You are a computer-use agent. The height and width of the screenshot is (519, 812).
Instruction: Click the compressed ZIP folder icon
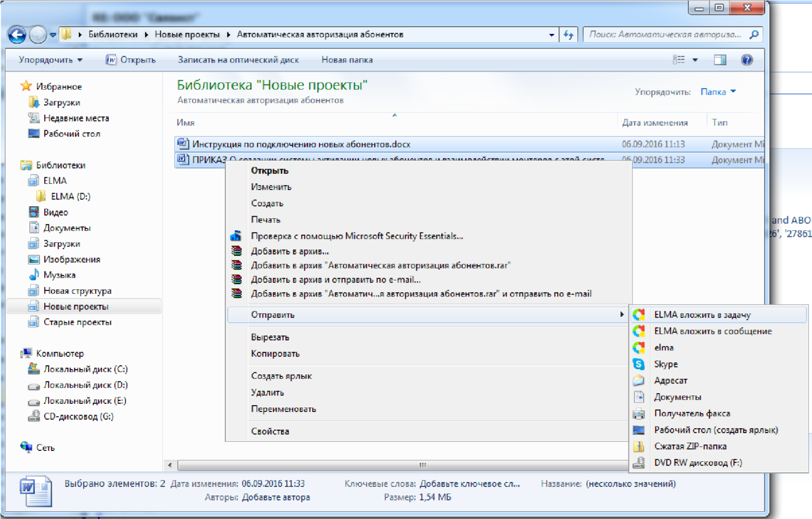pos(639,446)
